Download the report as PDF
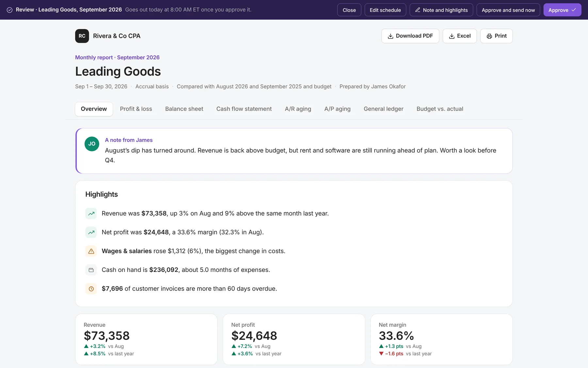Screen dimensions: 588x368 click(410, 36)
